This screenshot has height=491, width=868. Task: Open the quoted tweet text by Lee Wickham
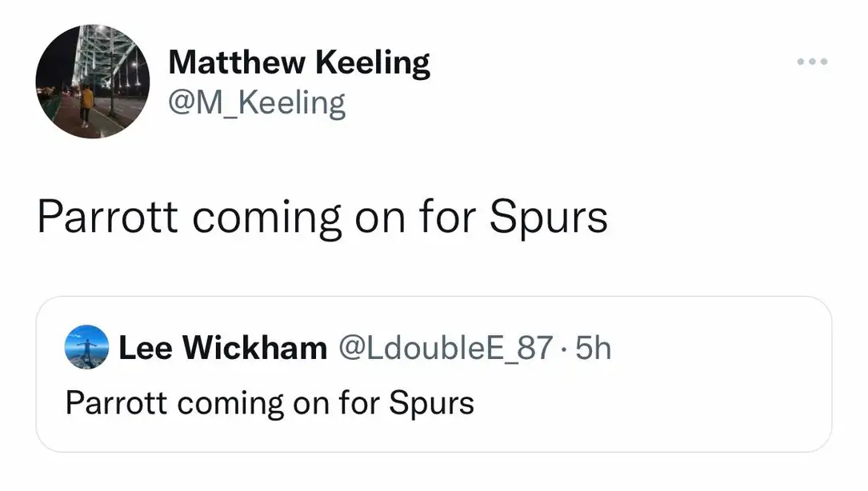point(269,402)
